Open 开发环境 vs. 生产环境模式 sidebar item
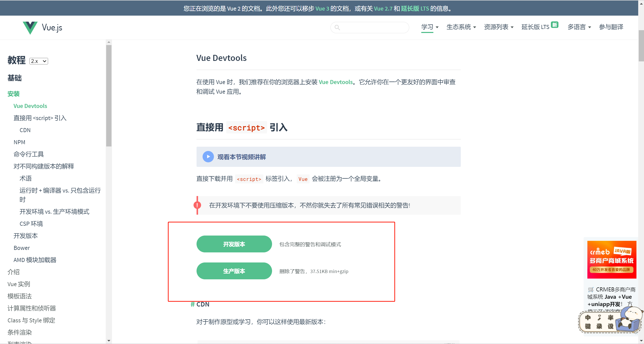 point(54,212)
